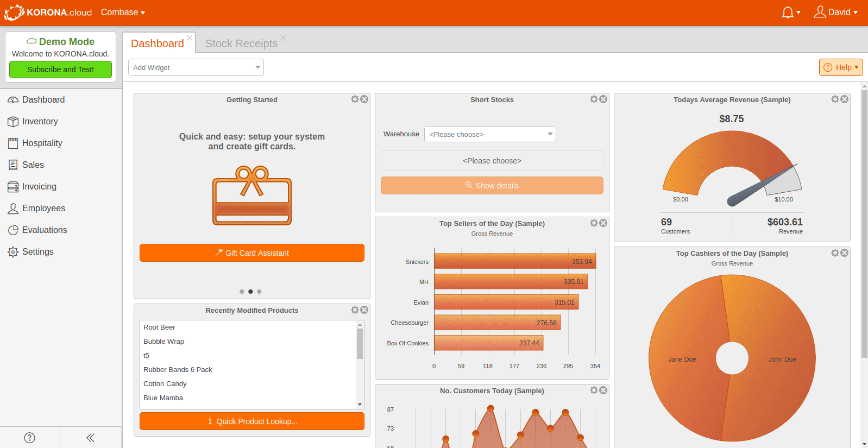Select Blue Mamba in product list

pyautogui.click(x=248, y=398)
